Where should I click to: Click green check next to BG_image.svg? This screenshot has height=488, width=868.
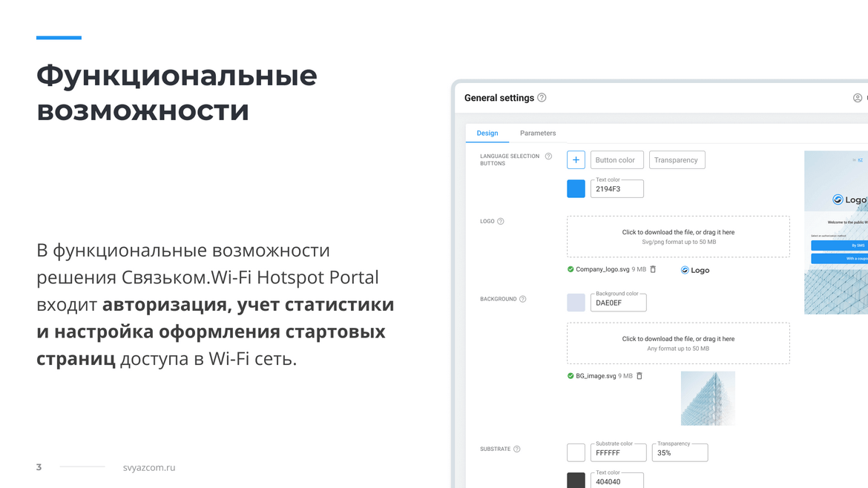(x=571, y=376)
